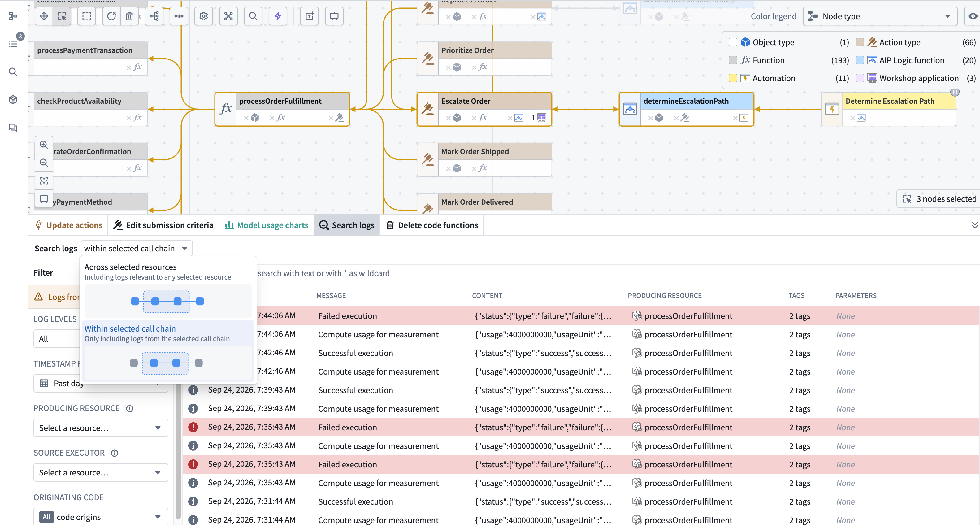The image size is (980, 525).
Task: Switch to Model usage charts tab
Action: (x=267, y=225)
